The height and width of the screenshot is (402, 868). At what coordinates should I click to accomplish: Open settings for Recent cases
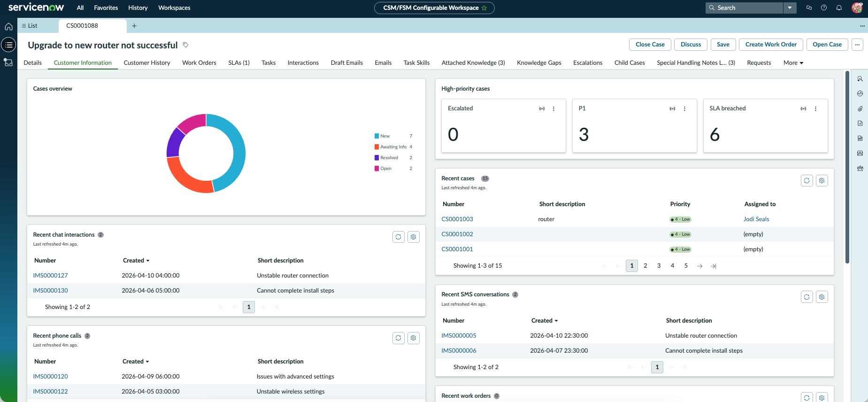[822, 181]
